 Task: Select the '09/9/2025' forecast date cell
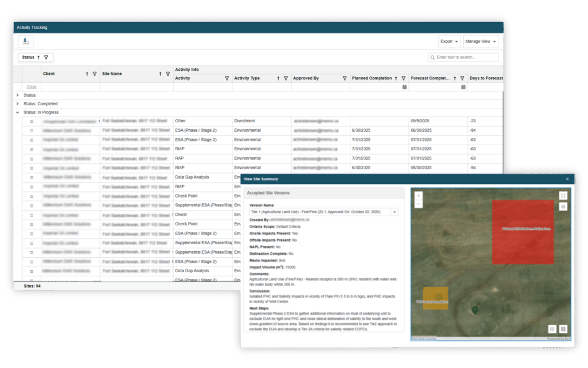click(438, 121)
